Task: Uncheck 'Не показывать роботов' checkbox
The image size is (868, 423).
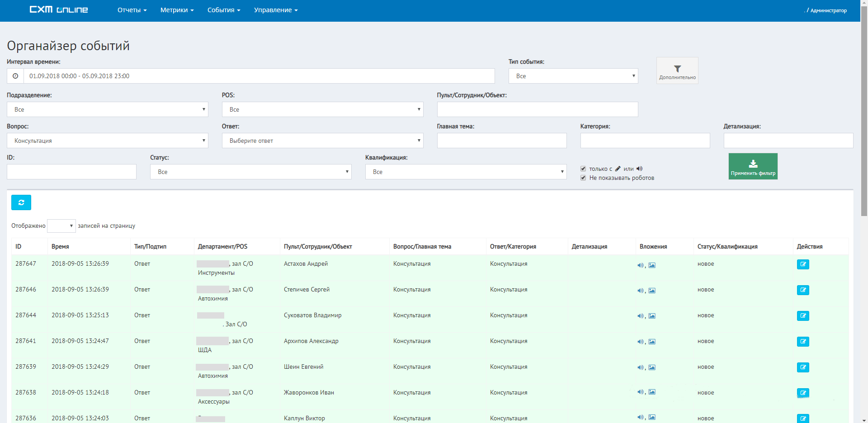Action: 583,178
